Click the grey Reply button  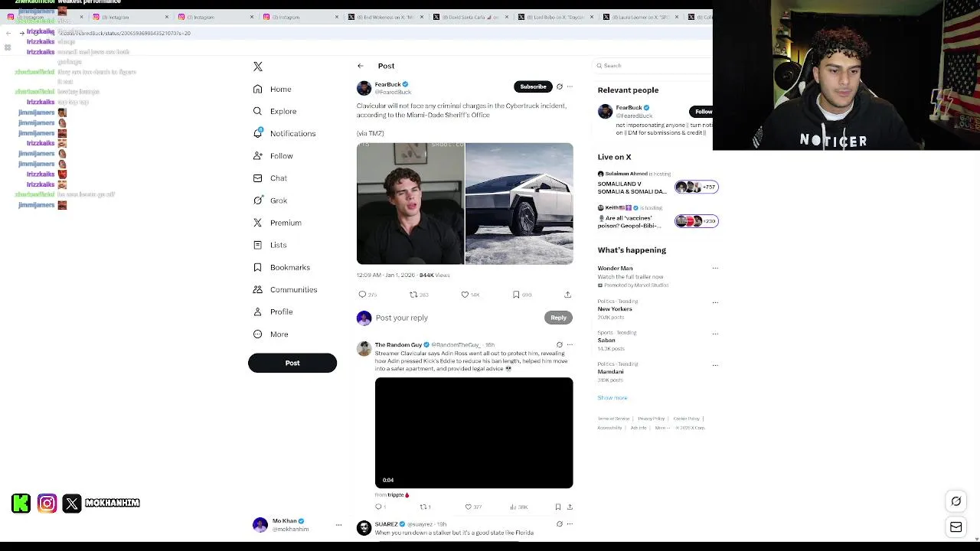[558, 318]
